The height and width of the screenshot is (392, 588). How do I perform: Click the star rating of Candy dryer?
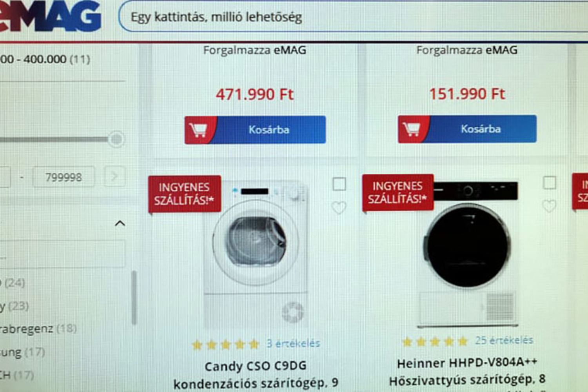225,345
